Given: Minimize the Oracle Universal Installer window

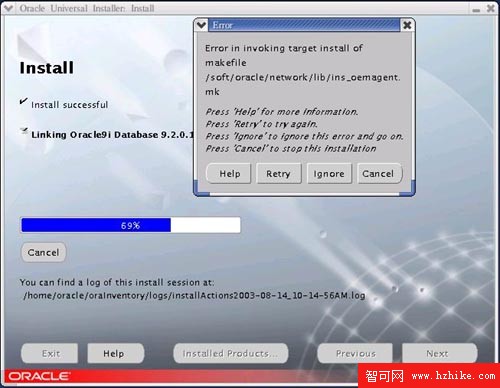Looking at the screenshot, I should pyautogui.click(x=476, y=9).
